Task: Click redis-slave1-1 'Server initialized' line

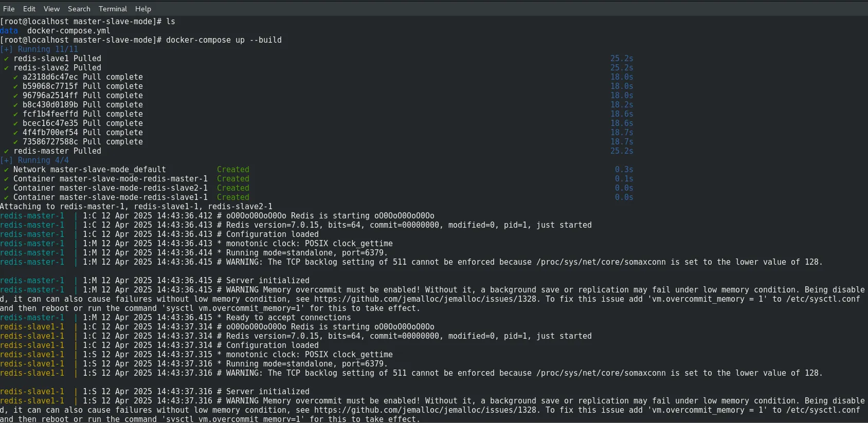Action: [x=155, y=392]
